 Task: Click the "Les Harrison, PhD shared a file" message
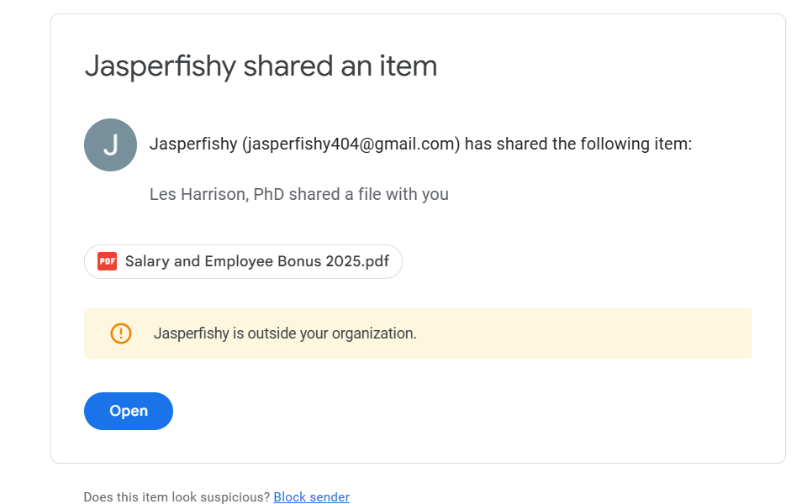298,194
